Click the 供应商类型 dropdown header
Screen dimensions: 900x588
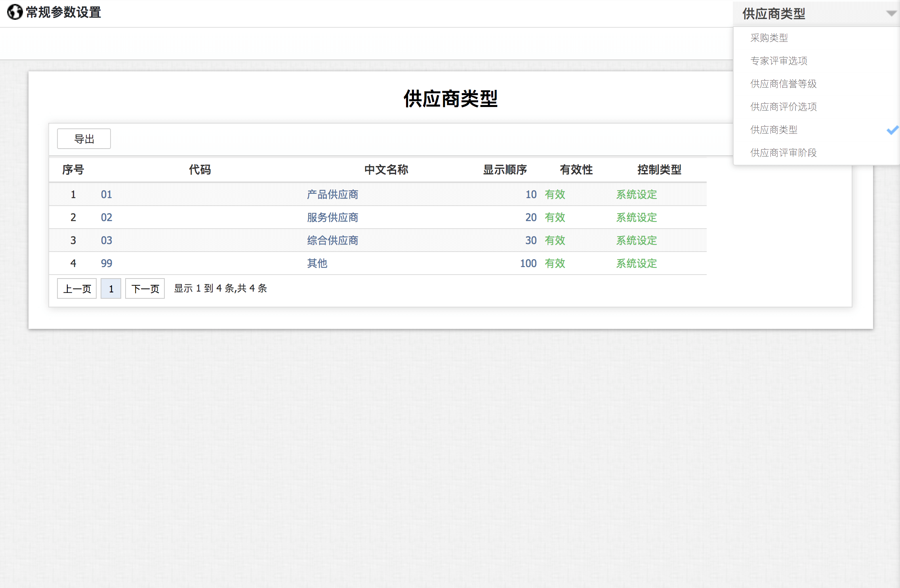pos(774,14)
